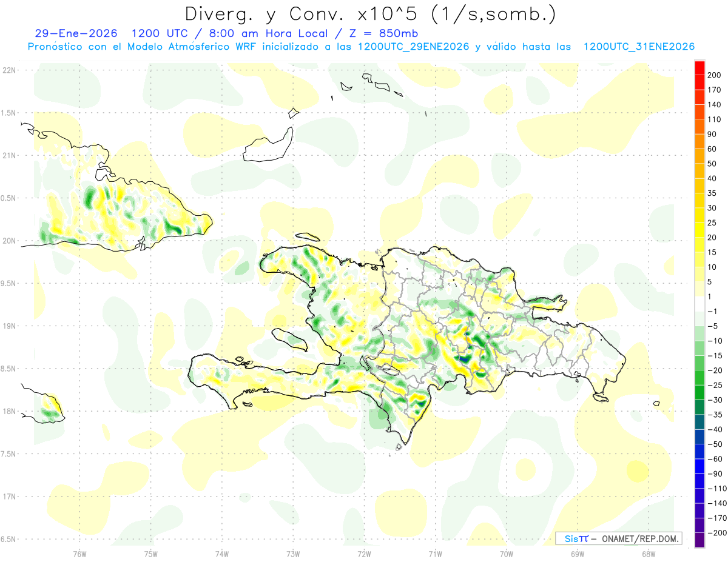Click the '74W' longitude axis label
Screen dimensions: 728x562
(x=222, y=554)
